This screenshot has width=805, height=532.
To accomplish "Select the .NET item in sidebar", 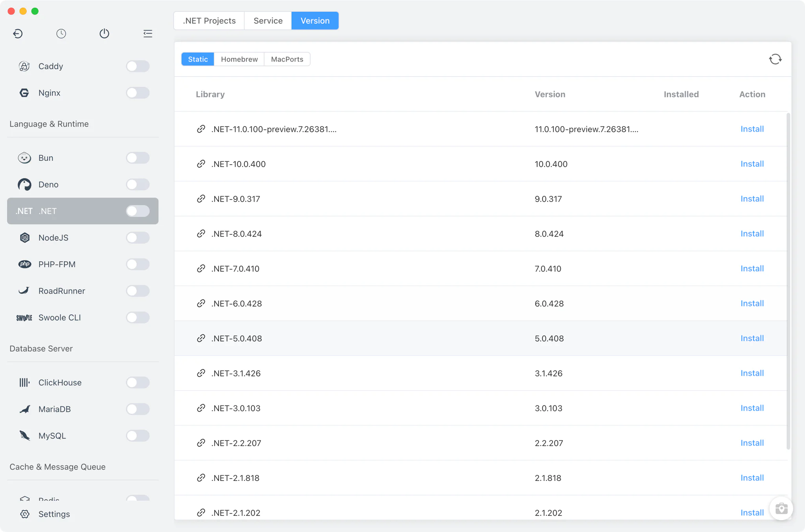I will click(x=83, y=211).
